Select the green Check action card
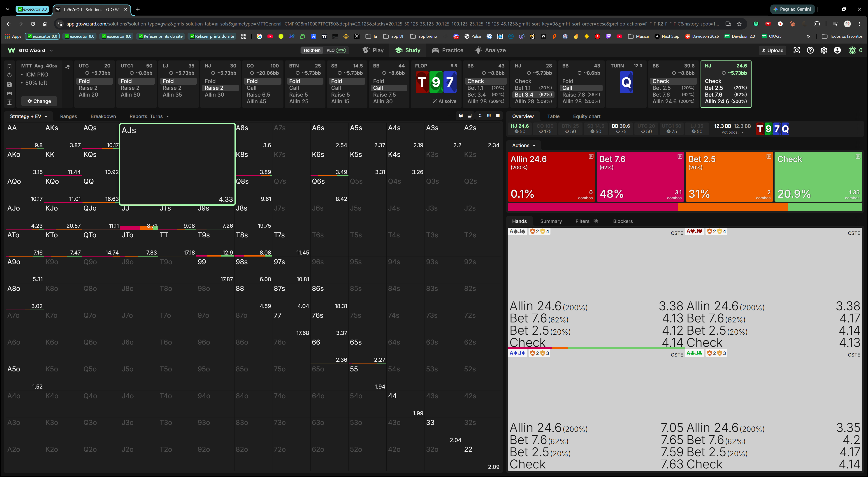868x477 pixels. click(818, 176)
